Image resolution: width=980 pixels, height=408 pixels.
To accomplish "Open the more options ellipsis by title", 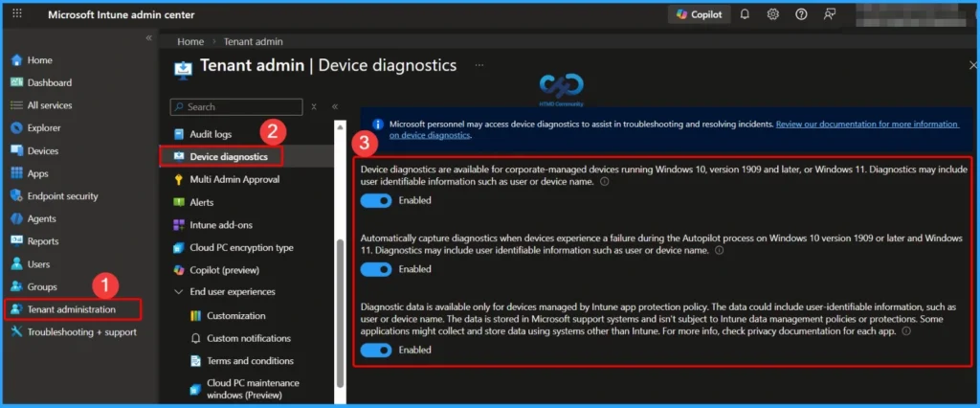I will pyautogui.click(x=479, y=64).
